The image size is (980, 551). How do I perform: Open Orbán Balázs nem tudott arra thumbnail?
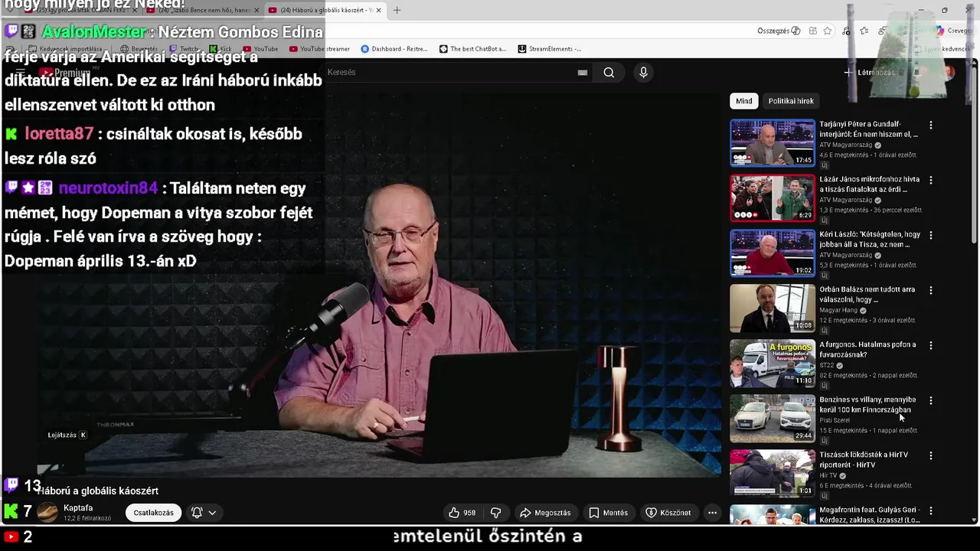773,308
